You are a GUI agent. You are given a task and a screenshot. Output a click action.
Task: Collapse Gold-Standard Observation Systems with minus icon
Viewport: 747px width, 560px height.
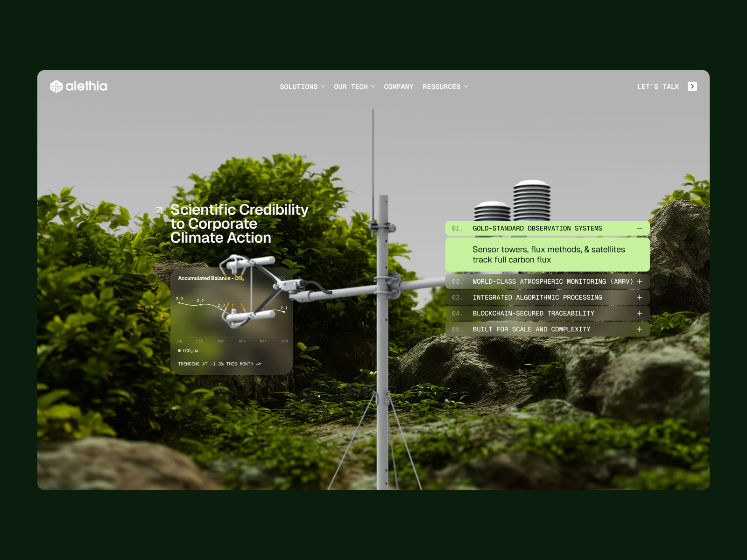(x=640, y=228)
